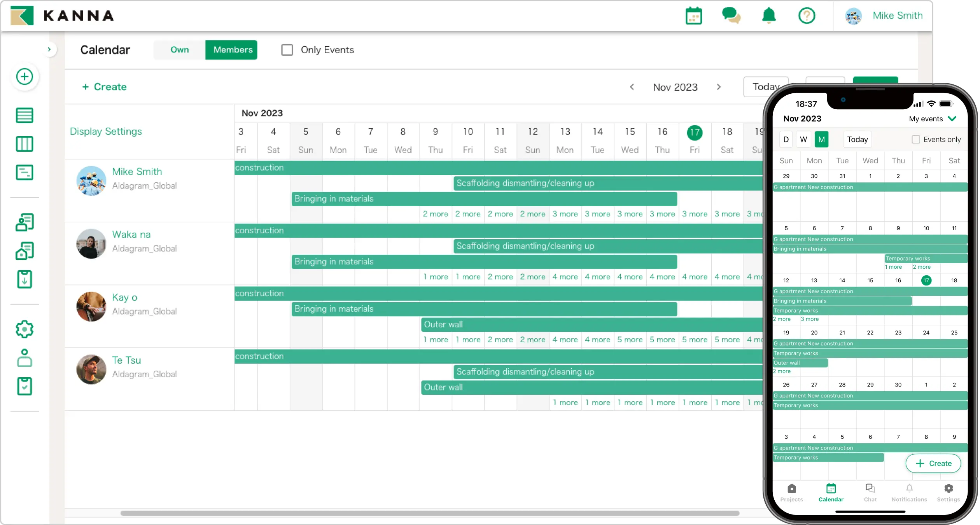The width and height of the screenshot is (980, 525).
Task: Open the chat bubbles icon in header
Action: pyautogui.click(x=731, y=16)
